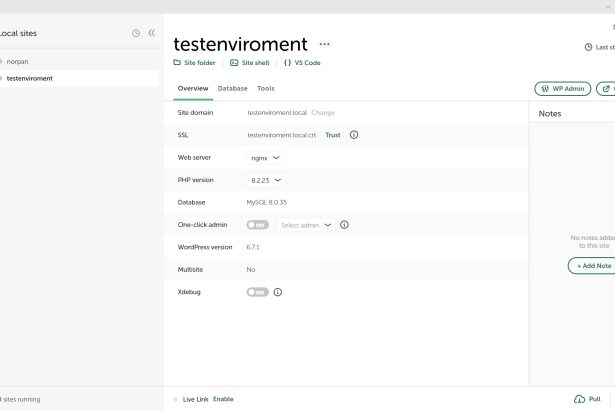This screenshot has width=615, height=410.
Task: Trust the SSL certificate
Action: (x=333, y=135)
